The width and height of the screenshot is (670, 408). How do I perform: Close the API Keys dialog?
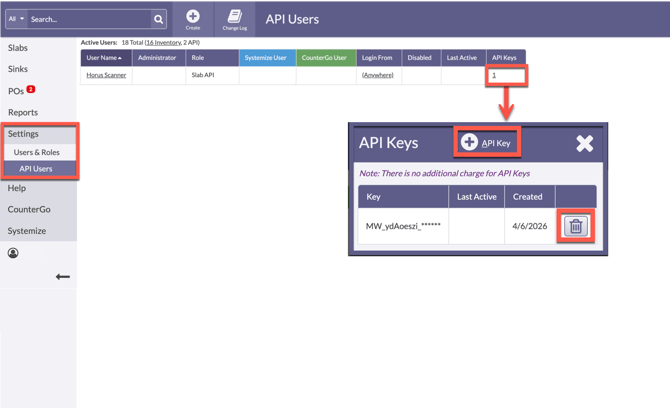(585, 144)
